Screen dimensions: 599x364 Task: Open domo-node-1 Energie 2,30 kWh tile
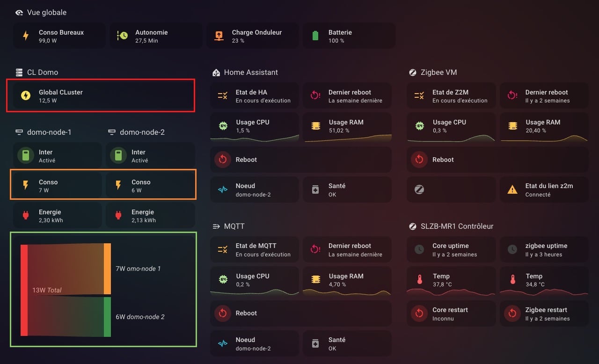click(56, 216)
